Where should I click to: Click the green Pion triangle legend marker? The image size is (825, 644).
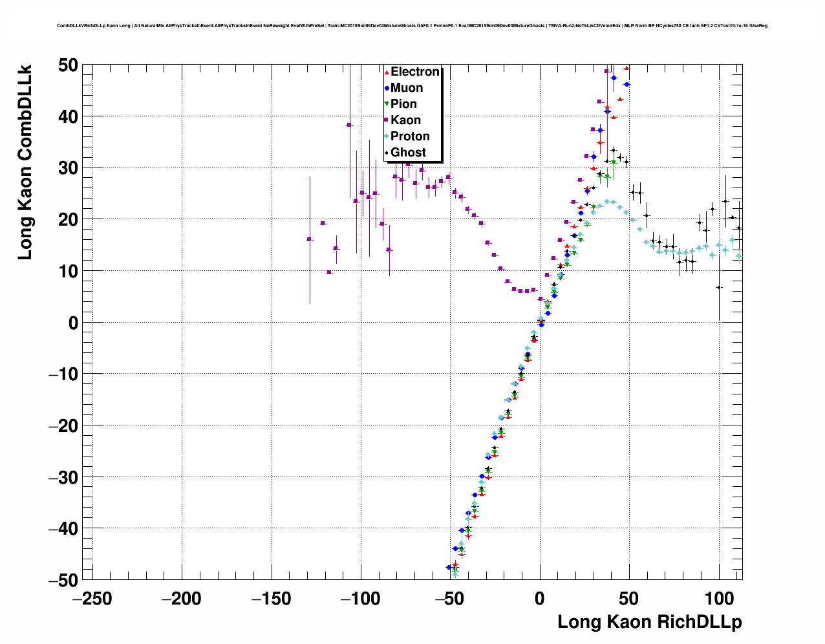[387, 104]
